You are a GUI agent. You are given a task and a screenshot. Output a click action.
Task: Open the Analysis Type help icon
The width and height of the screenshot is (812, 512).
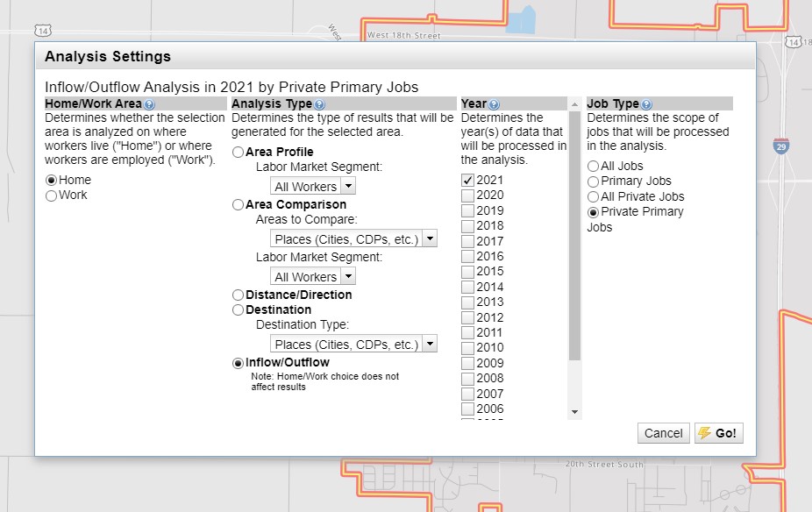click(319, 104)
